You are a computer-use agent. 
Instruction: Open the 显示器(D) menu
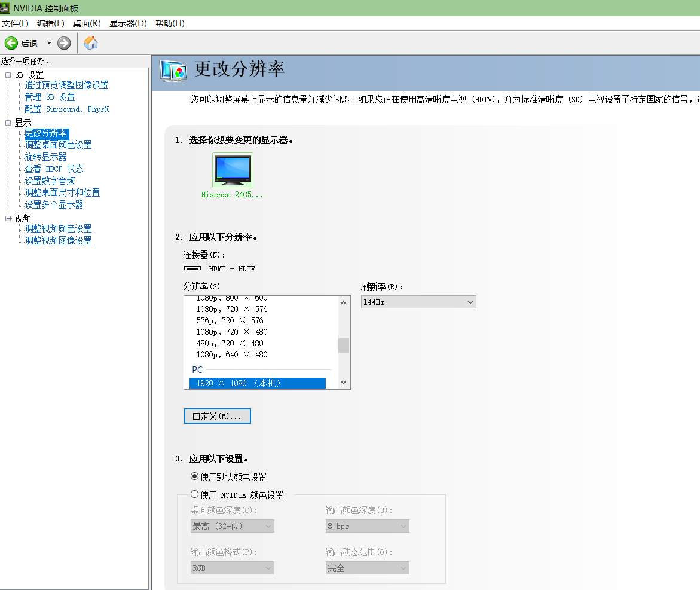click(x=127, y=23)
